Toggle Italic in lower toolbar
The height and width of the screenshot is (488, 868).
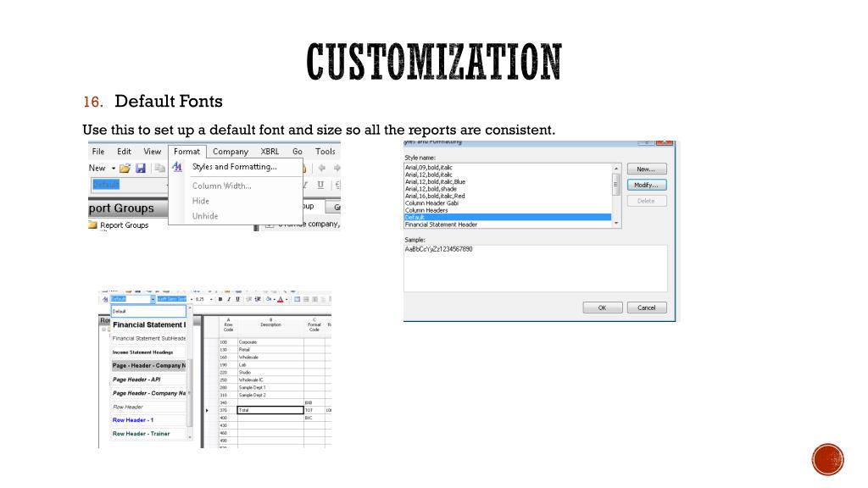click(x=229, y=299)
